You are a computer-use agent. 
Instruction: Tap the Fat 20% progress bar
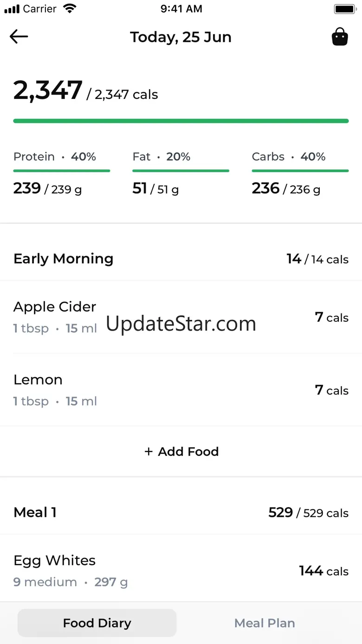click(x=181, y=171)
